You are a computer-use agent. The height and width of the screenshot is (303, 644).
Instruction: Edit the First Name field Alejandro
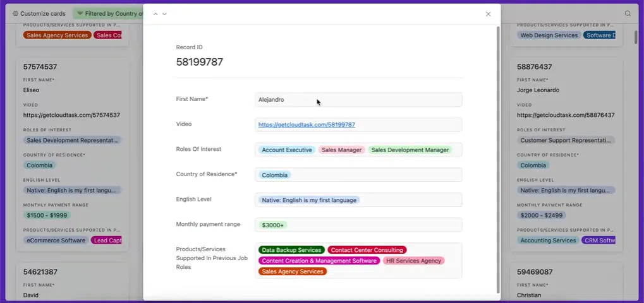358,100
